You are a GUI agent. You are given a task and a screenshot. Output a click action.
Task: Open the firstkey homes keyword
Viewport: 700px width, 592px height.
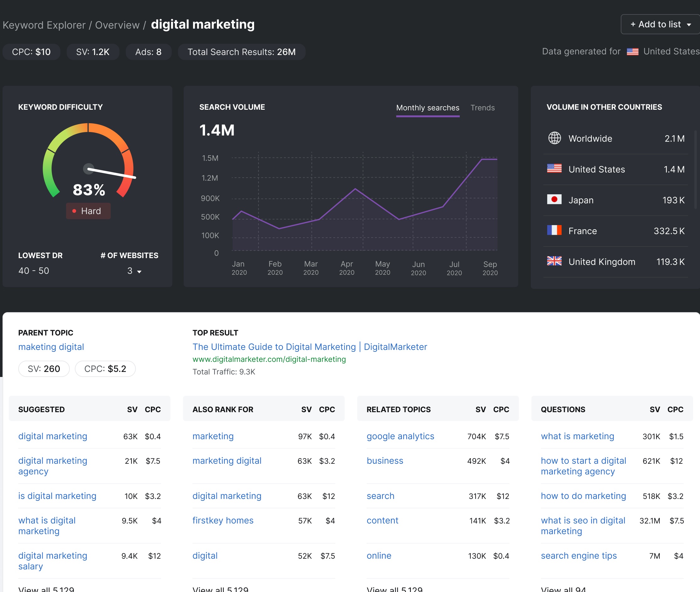(223, 520)
